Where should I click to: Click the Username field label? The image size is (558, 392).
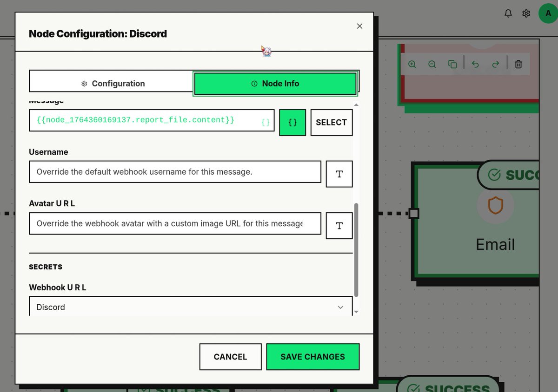(48, 152)
